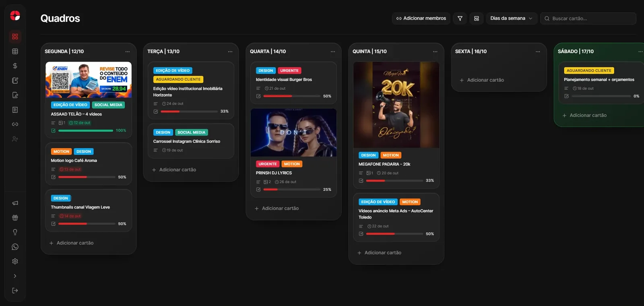Select the boards grid icon in sidebar
Viewport: 644px width, 306px height.
(x=15, y=37)
